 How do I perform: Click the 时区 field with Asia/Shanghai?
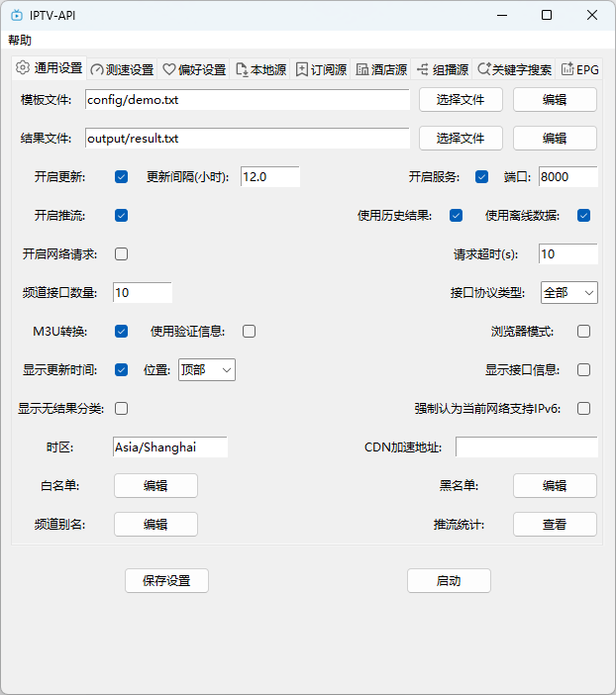coord(170,447)
